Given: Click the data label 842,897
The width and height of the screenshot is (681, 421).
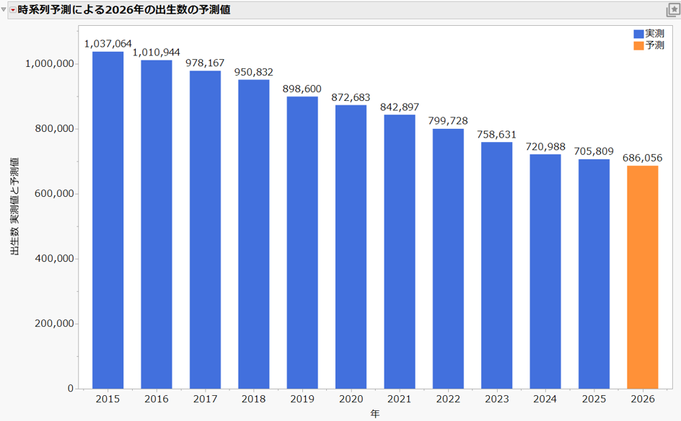Looking at the screenshot, I should pyautogui.click(x=400, y=107).
